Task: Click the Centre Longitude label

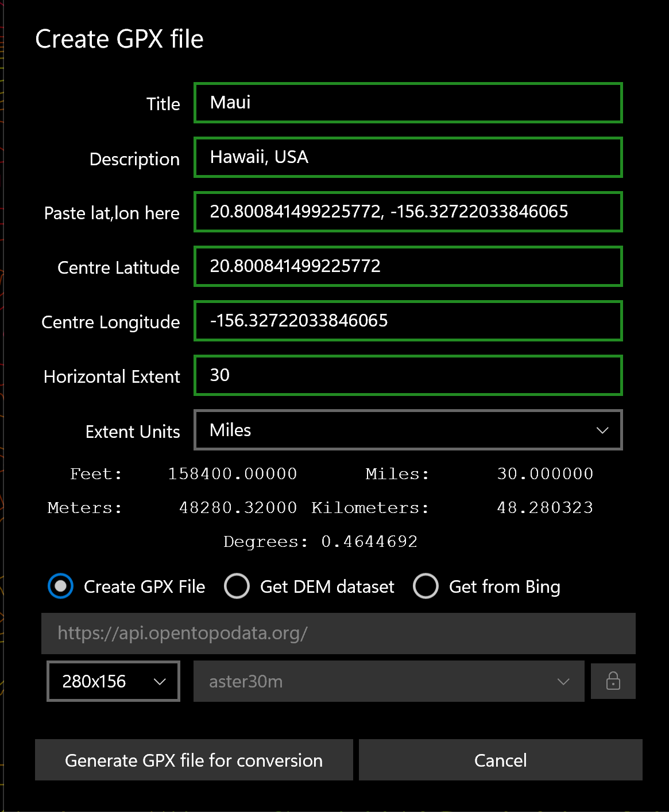Action: click(111, 323)
